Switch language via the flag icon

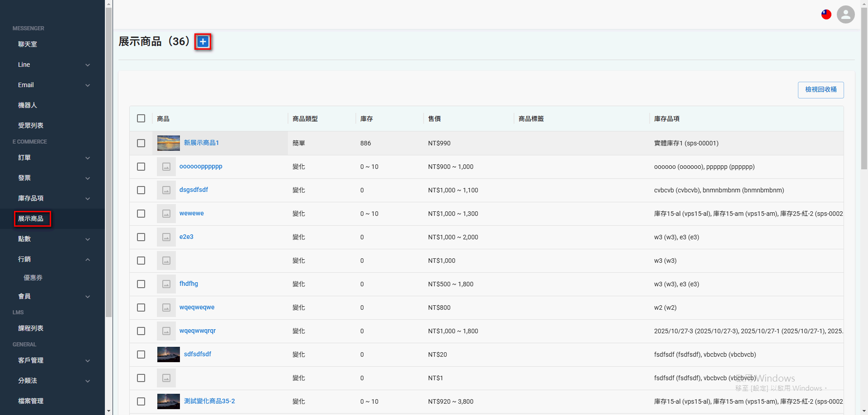point(826,14)
